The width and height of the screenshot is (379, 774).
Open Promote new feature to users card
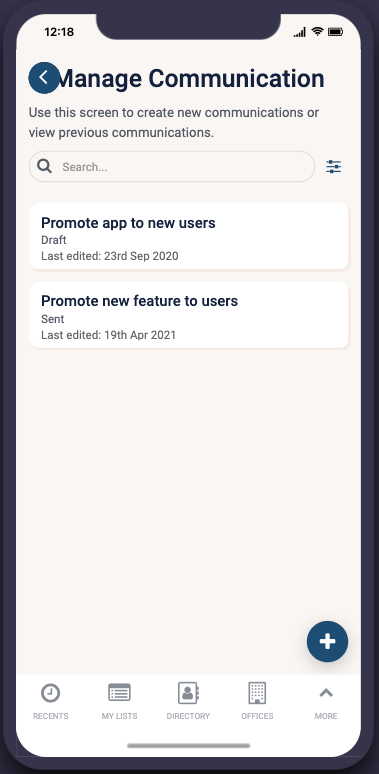(x=189, y=315)
